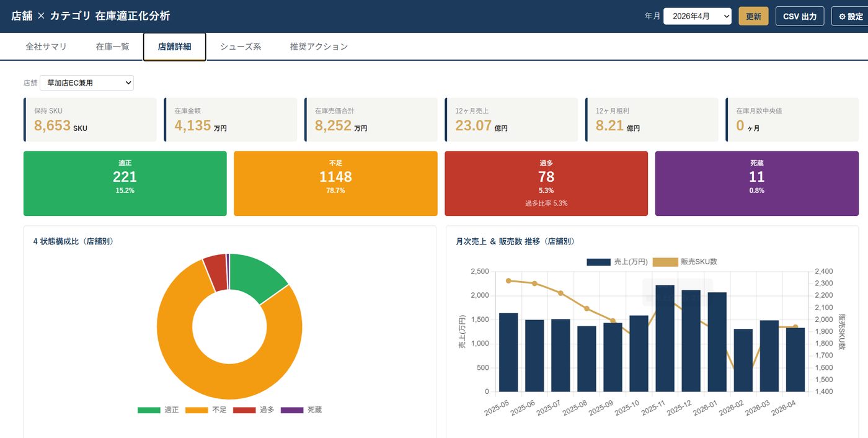Click the 15.2% percentage in 適正 card

(125, 190)
